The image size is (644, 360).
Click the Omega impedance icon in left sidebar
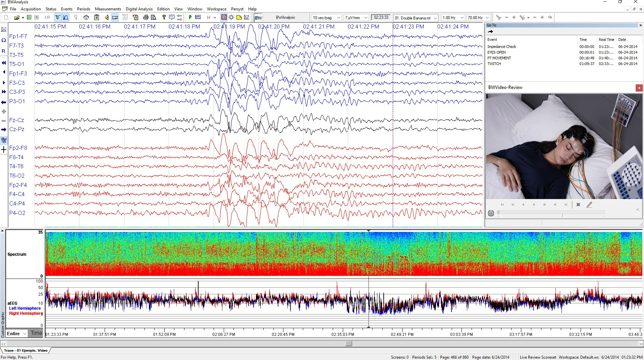click(4, 40)
